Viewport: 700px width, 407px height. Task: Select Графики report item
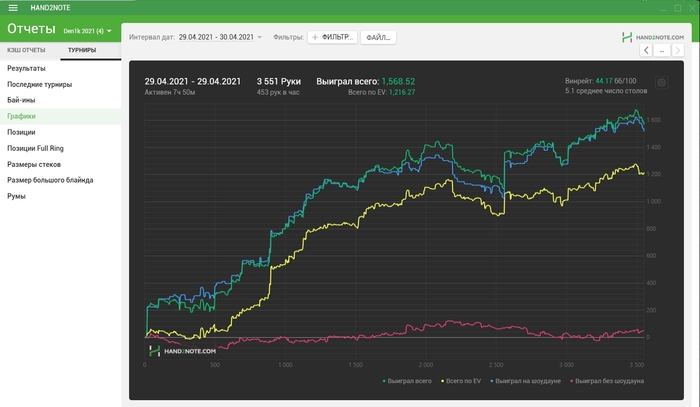(60, 116)
